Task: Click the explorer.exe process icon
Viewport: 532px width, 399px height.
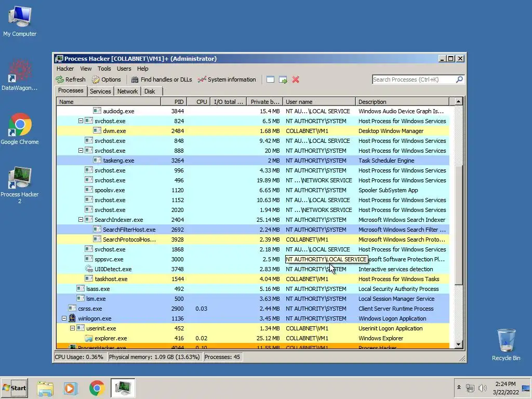Action: click(89, 338)
